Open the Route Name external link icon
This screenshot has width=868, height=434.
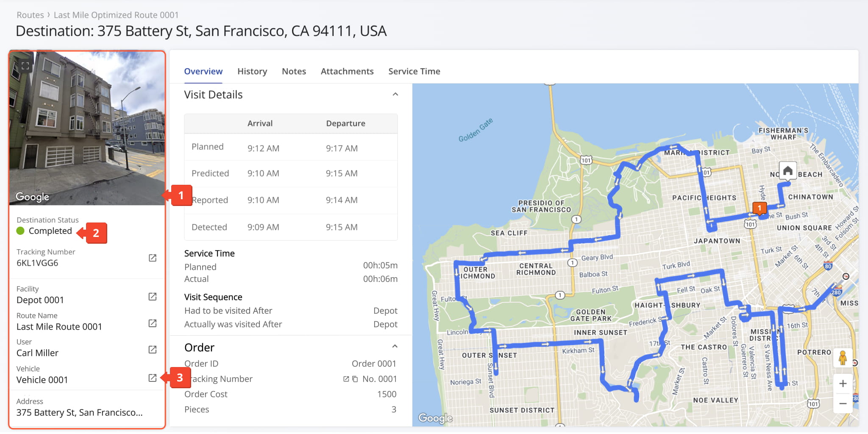point(153,323)
